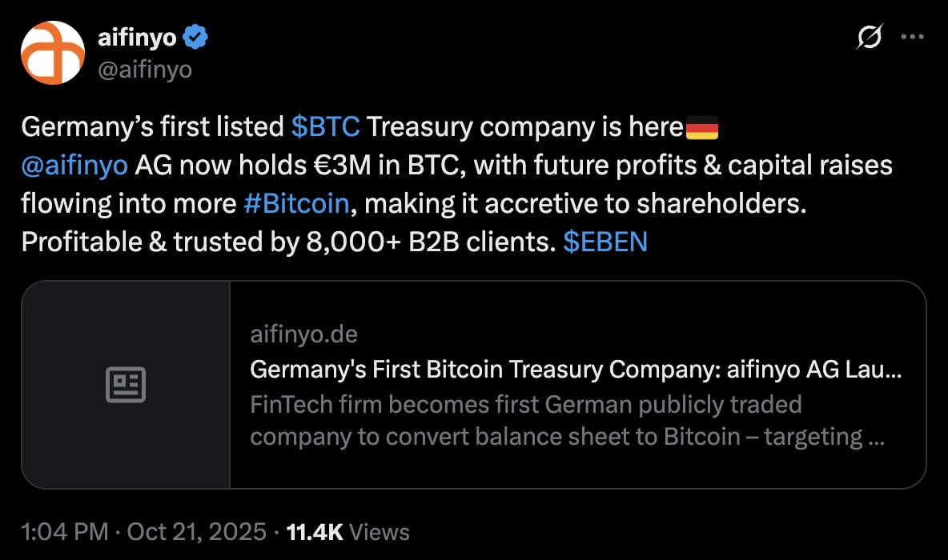Click the 'Germany's first listed' opening text
Image resolution: width=948 pixels, height=560 pixels.
click(x=152, y=126)
